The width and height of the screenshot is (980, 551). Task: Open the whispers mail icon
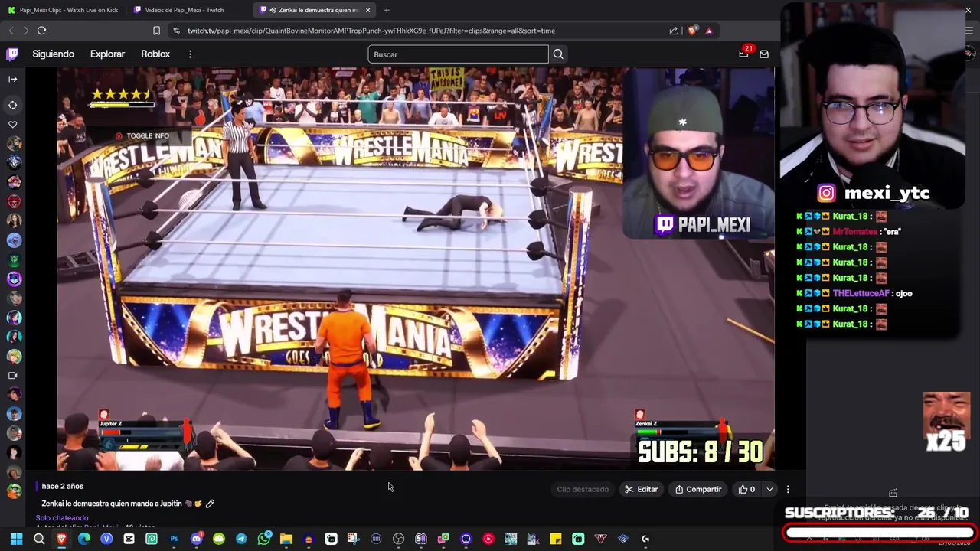[x=764, y=54]
